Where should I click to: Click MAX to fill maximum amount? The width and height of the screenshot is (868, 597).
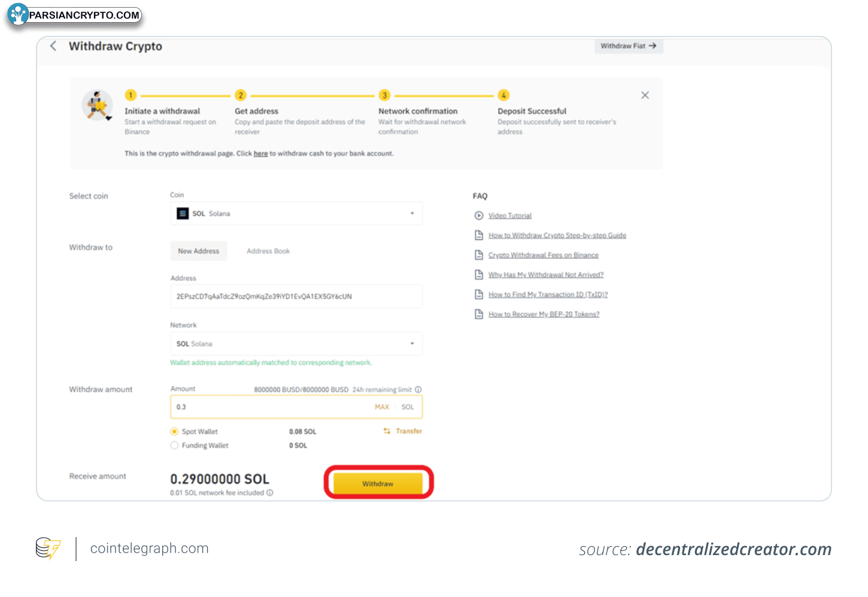382,407
